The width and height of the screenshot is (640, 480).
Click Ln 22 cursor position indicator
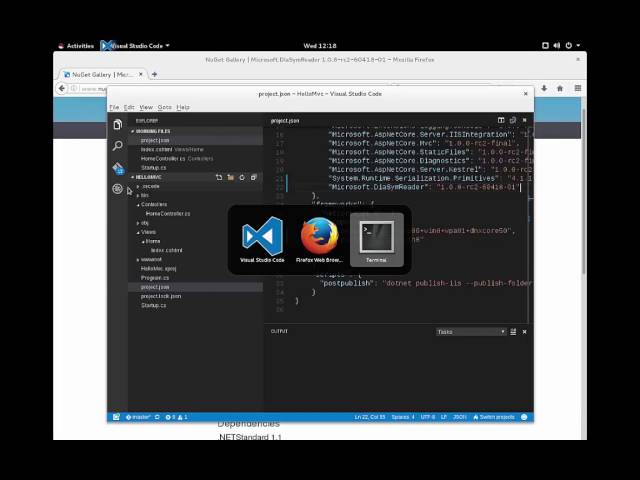coord(370,417)
